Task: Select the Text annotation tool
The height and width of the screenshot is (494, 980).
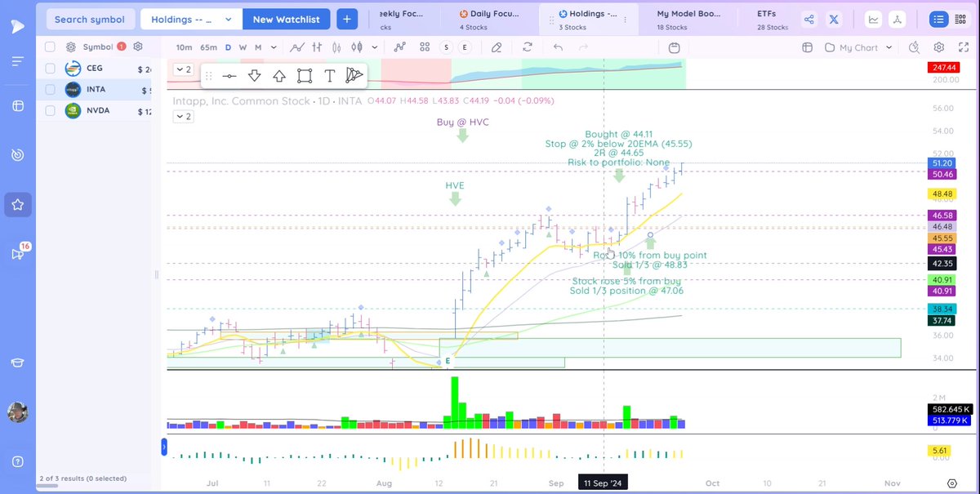Action: 330,75
